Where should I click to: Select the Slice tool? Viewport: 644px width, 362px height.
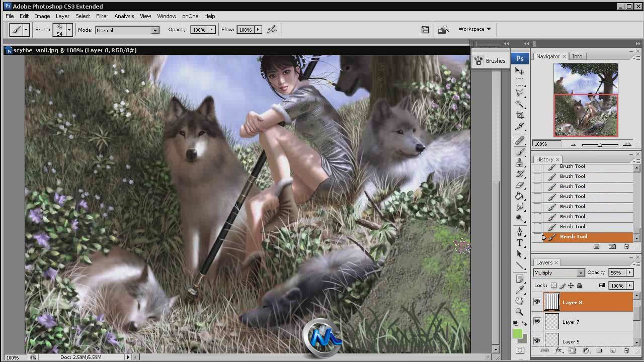click(520, 126)
